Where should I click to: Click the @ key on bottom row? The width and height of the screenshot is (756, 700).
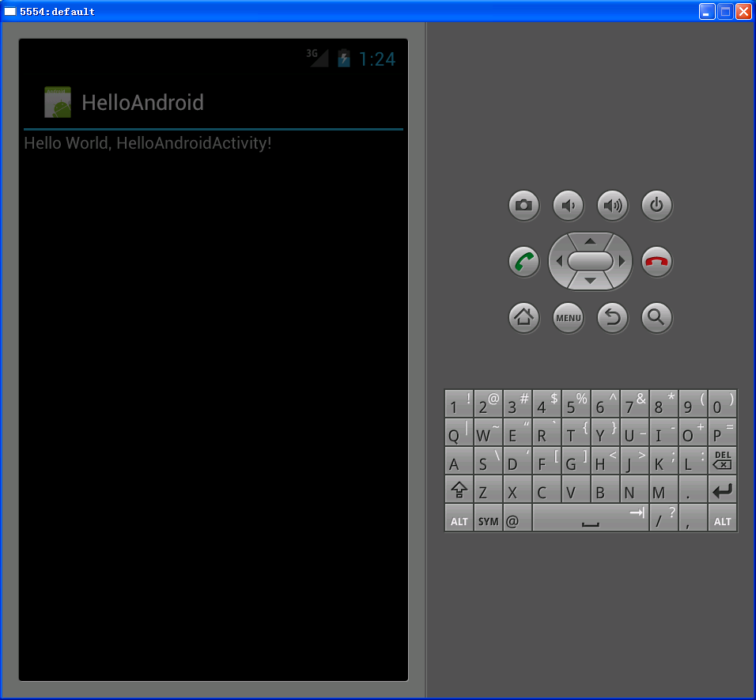pos(517,518)
